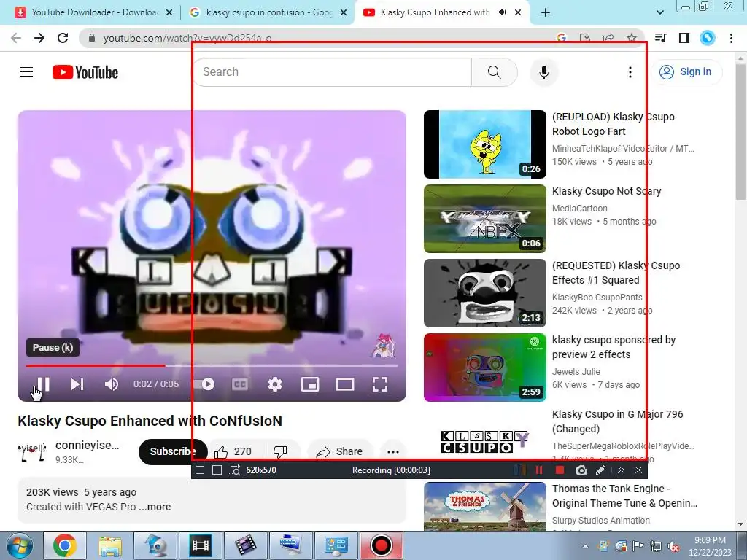Stop the screen recording

[x=560, y=470]
